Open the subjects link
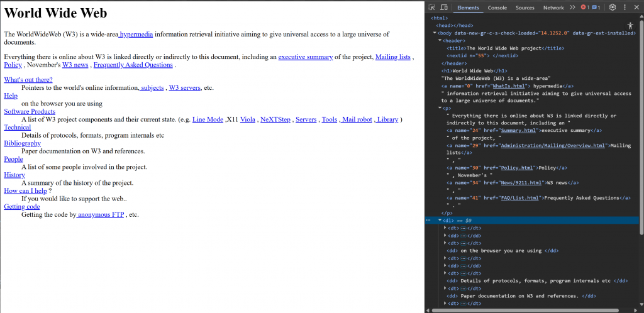The height and width of the screenshot is (313, 644). click(152, 87)
